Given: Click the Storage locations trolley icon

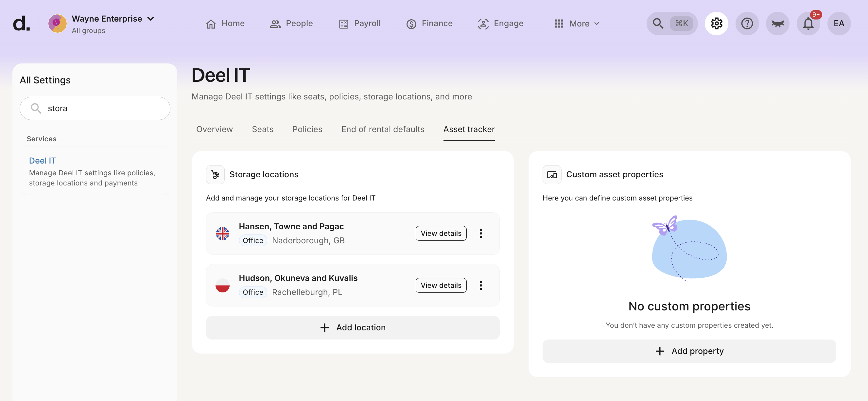Looking at the screenshot, I should [x=215, y=175].
